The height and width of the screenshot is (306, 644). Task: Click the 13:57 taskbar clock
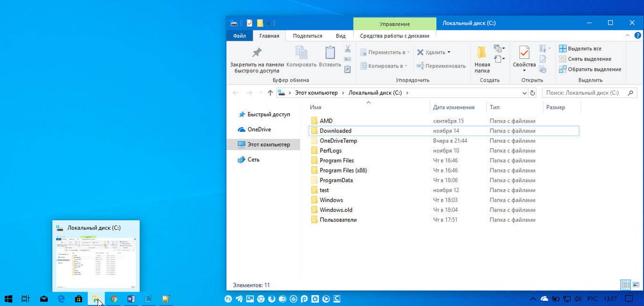(x=610, y=298)
